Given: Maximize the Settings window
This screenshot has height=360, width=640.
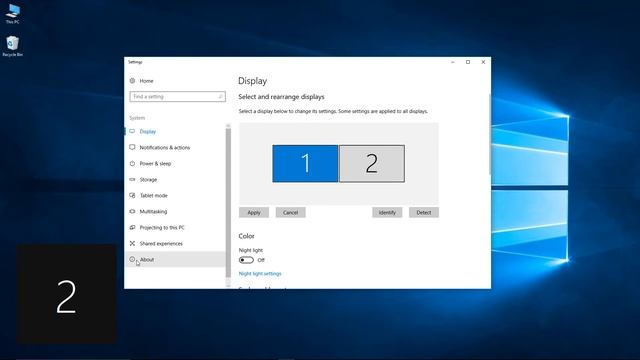Looking at the screenshot, I should (x=468, y=62).
